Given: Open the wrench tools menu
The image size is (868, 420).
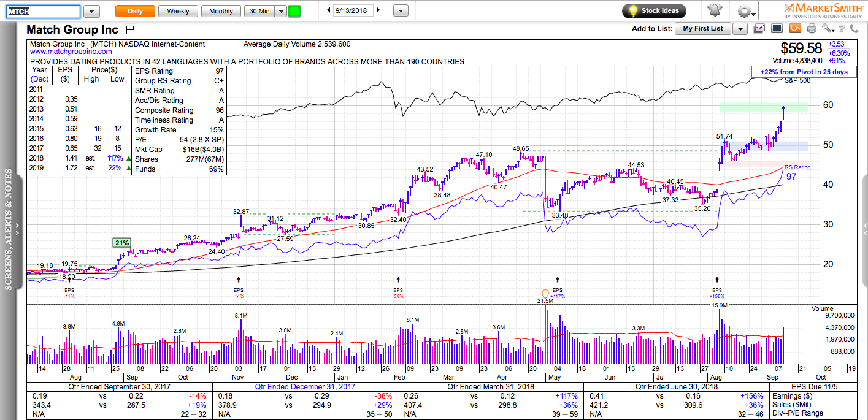Looking at the screenshot, I should click(828, 28).
